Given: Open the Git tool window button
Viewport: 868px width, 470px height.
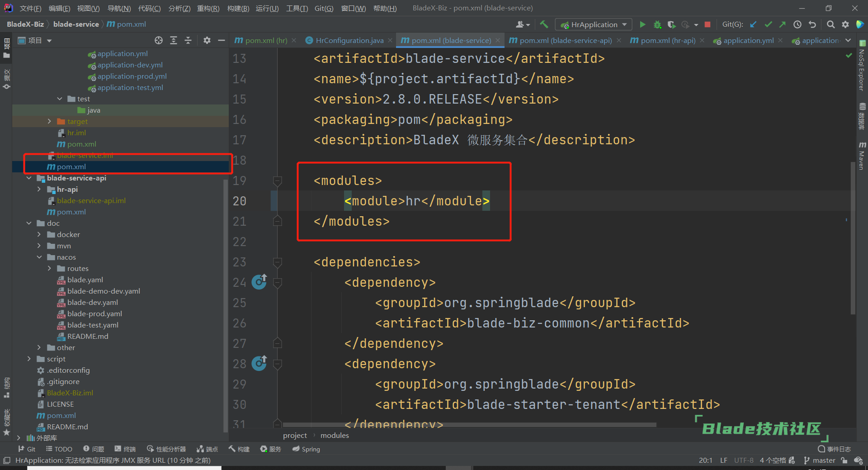Looking at the screenshot, I should 27,449.
